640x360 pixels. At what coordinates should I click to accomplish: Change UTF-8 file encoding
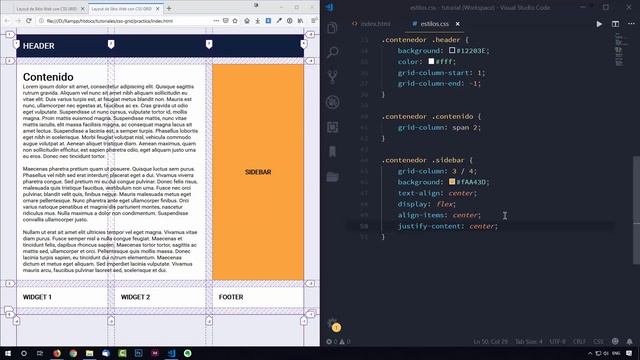557,341
